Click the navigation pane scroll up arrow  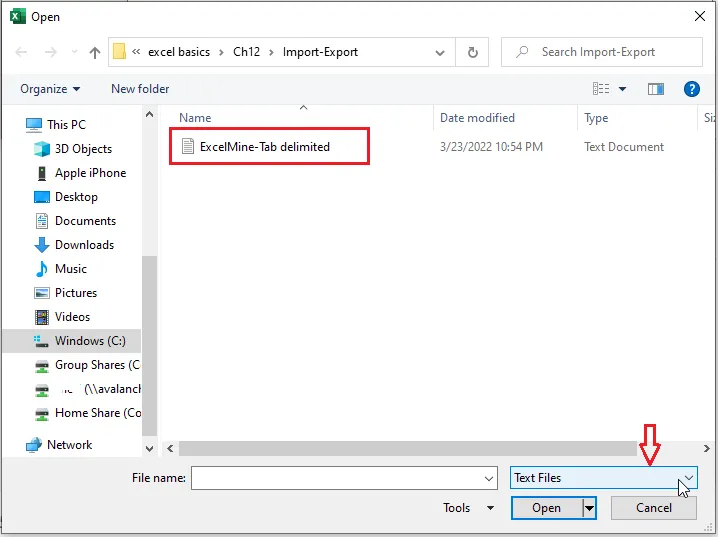(x=149, y=114)
